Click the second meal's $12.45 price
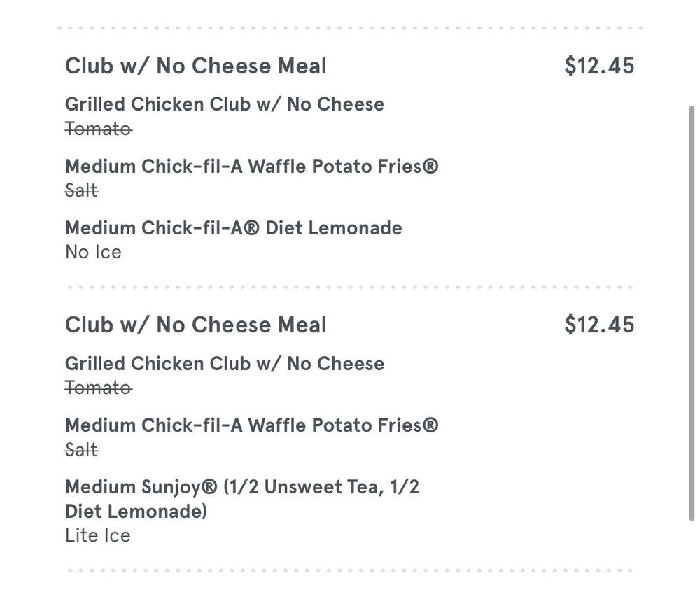Viewport: 700px width, 592px height. (599, 325)
